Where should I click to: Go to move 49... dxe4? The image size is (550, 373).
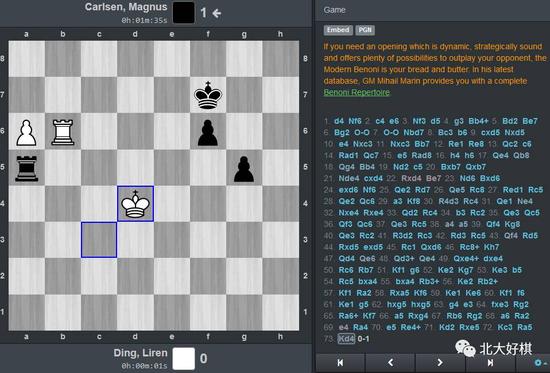click(x=493, y=259)
